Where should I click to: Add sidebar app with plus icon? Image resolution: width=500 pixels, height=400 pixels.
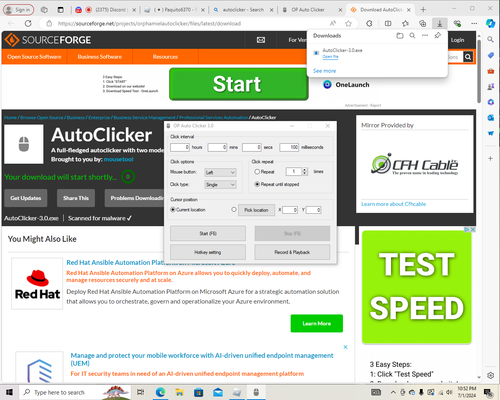click(x=490, y=158)
